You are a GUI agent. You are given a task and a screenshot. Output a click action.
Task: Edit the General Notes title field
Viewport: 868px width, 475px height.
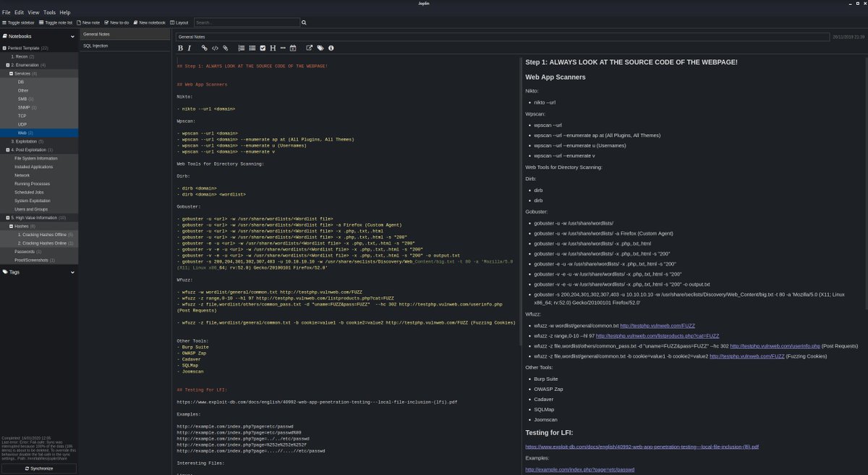pyautogui.click(x=502, y=36)
